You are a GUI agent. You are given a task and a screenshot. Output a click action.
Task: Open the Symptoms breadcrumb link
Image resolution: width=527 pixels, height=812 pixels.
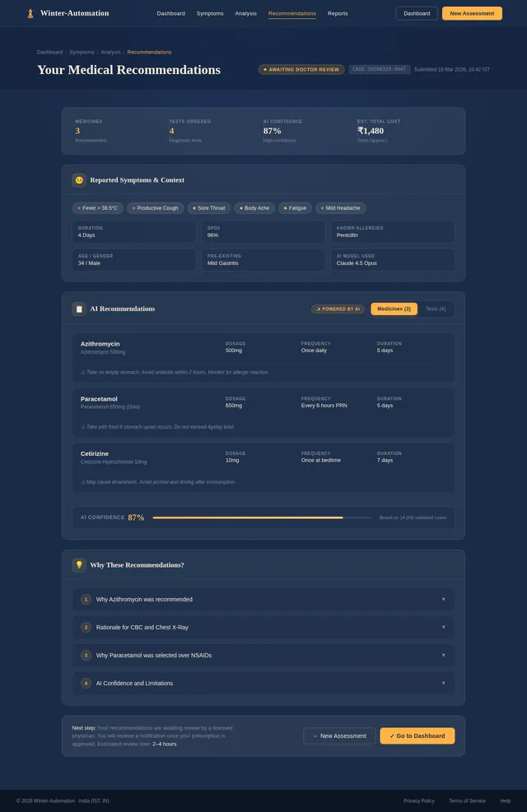tap(82, 53)
